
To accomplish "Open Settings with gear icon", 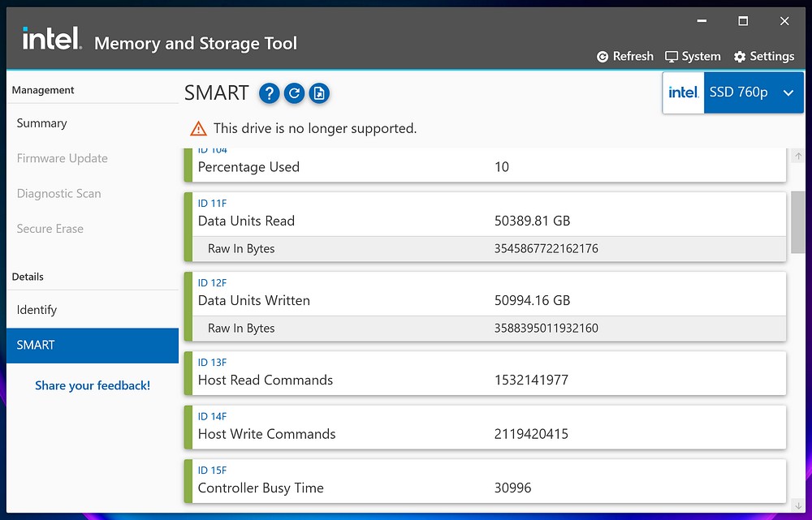I will point(764,57).
